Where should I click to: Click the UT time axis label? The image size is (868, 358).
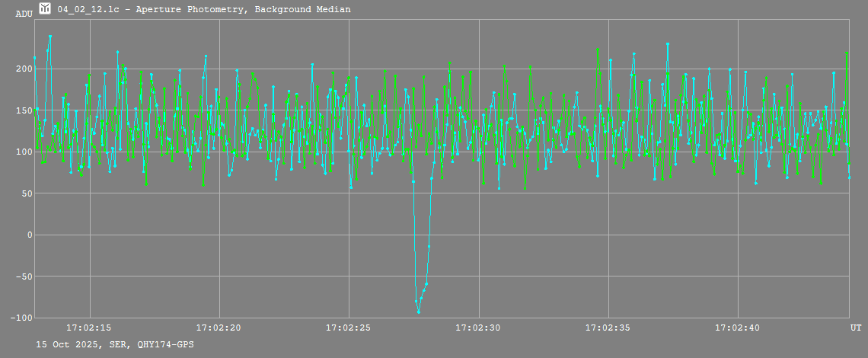coord(856,328)
